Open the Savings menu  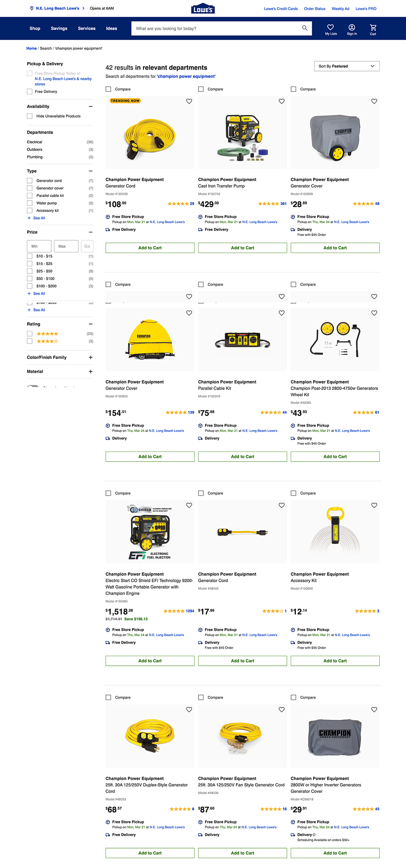59,28
